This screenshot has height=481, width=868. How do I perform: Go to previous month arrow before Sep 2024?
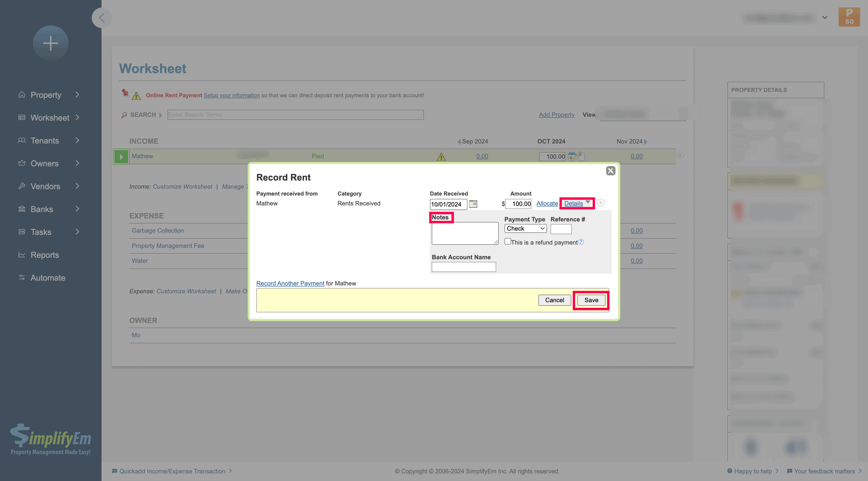(459, 141)
